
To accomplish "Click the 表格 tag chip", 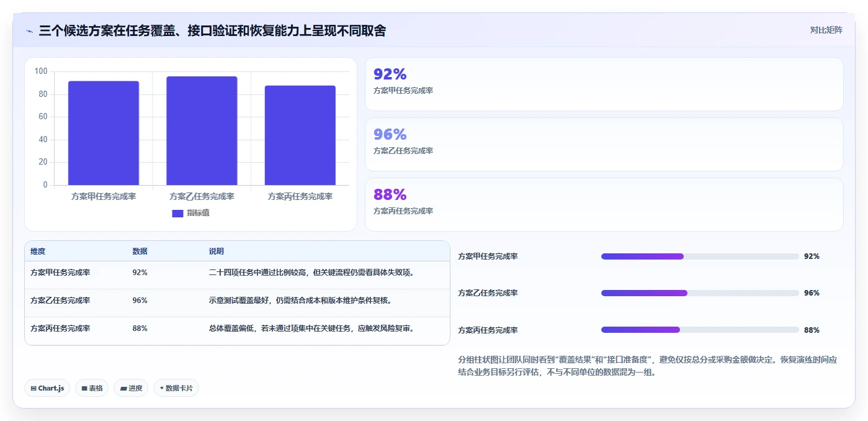I will 92,388.
